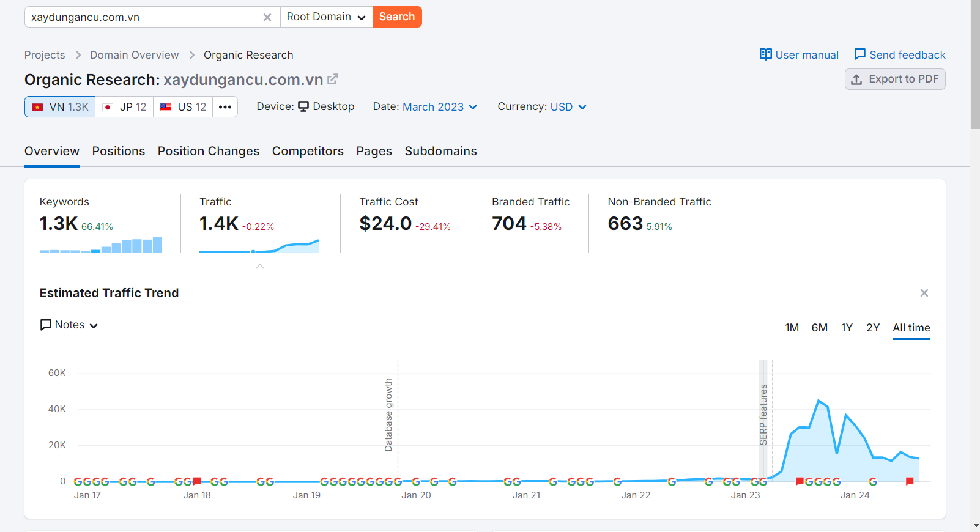Image resolution: width=980 pixels, height=532 pixels.
Task: Click the Google update marker above Jan 22
Action: pyautogui.click(x=617, y=482)
